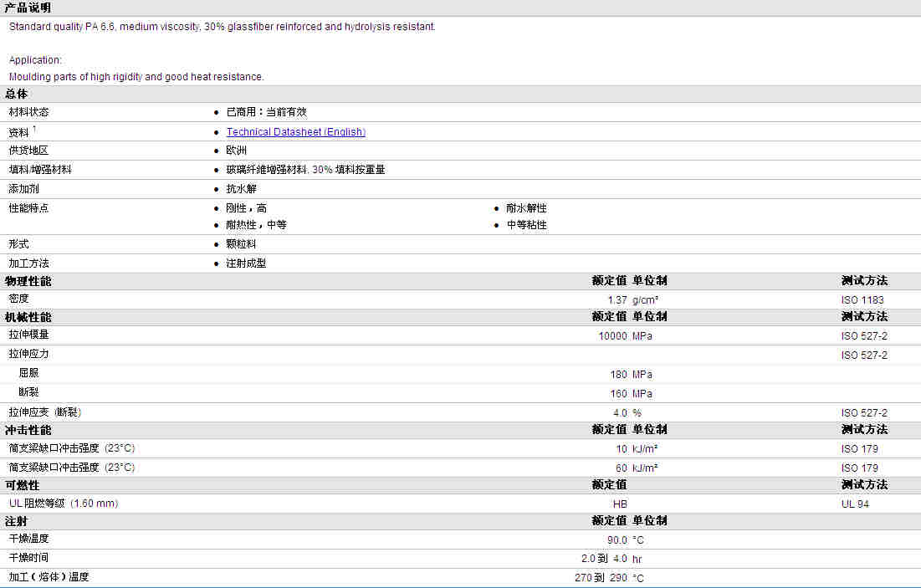921x588 pixels.
Task: Click the 产品说明 section header
Action: pyautogui.click(x=28, y=8)
